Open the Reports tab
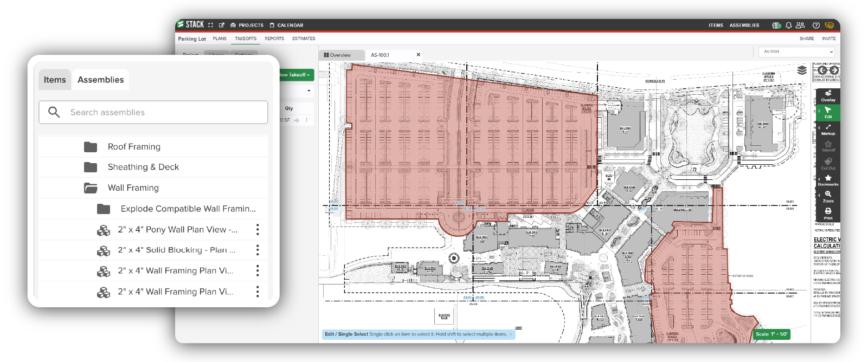Image resolution: width=868 pixels, height=362 pixels. tap(274, 38)
